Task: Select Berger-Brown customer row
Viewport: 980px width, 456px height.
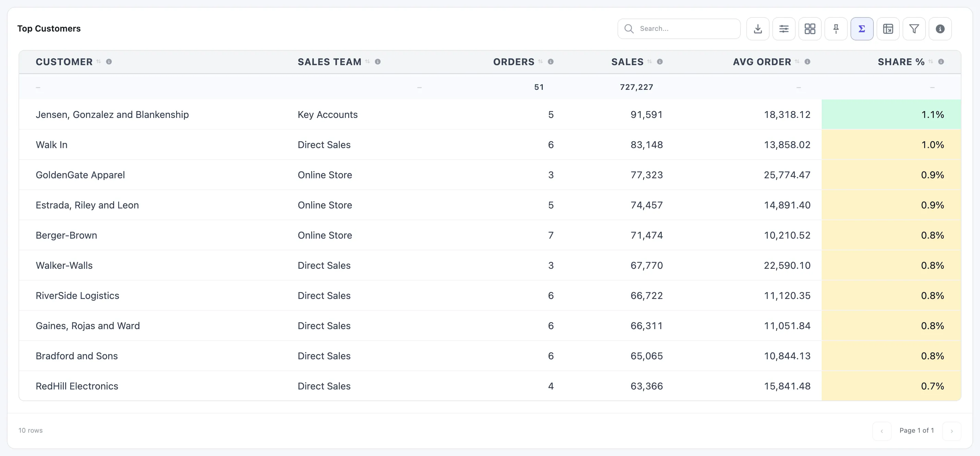Action: pos(490,235)
